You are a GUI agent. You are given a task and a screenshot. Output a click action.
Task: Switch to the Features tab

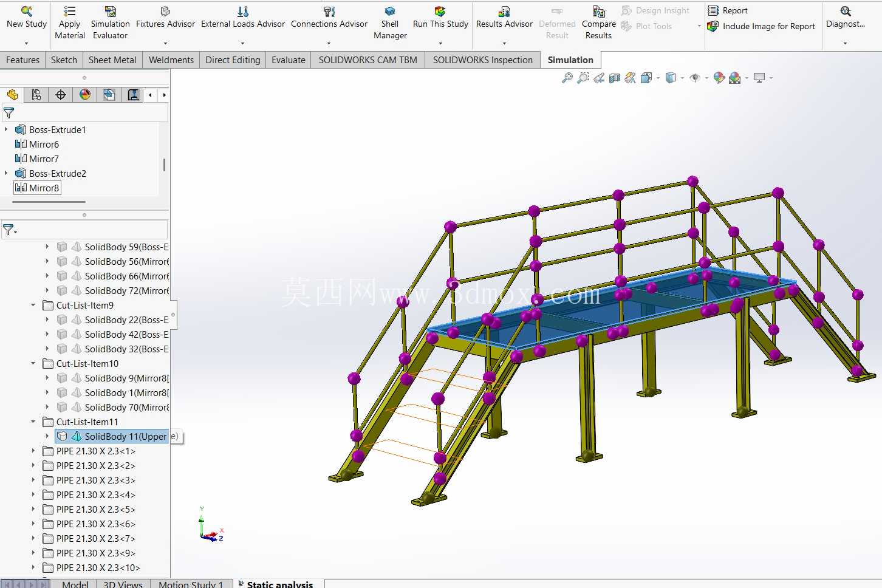[22, 60]
